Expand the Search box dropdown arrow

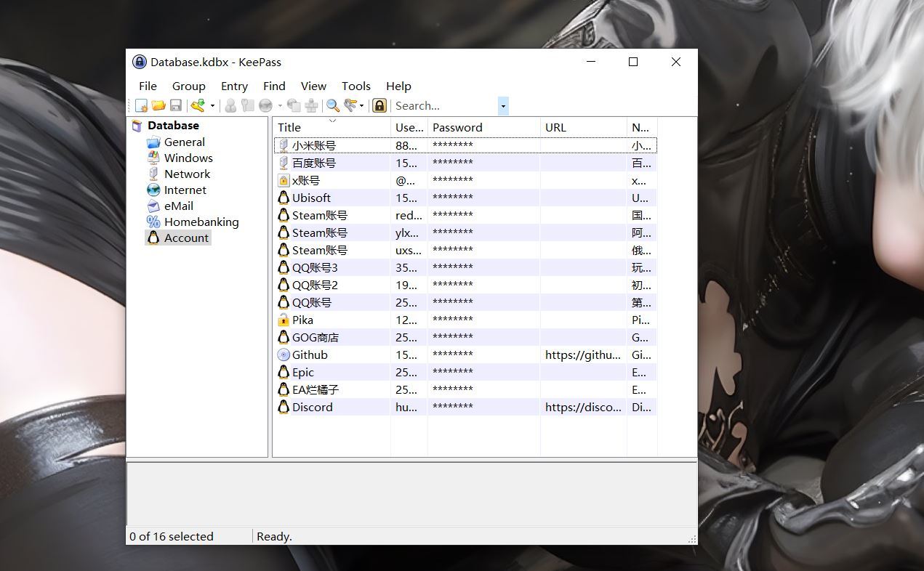[x=503, y=106]
